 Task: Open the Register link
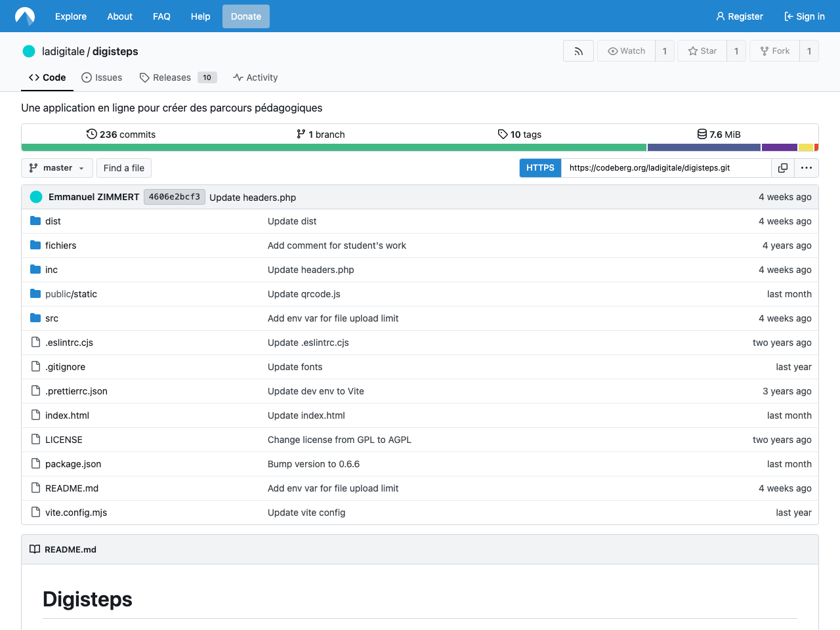point(740,16)
